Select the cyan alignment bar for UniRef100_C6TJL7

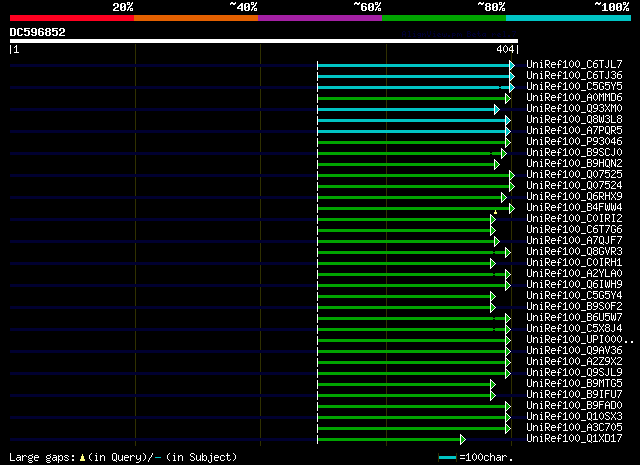(x=416, y=65)
